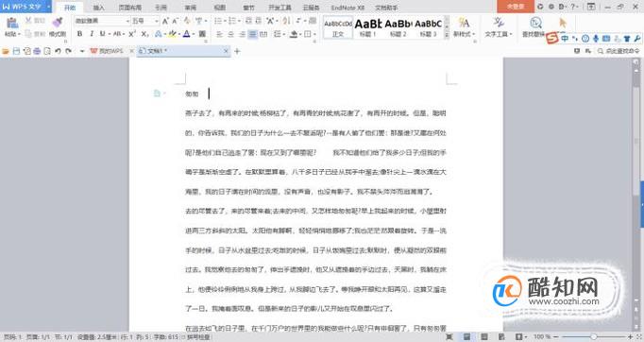Decrease paragraph indent

pos(248,21)
